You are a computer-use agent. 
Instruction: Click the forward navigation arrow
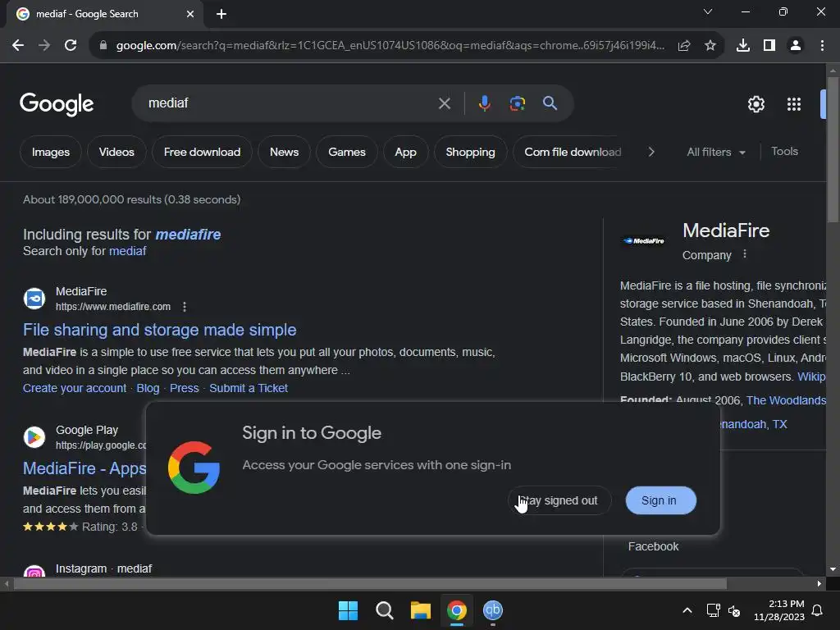click(44, 46)
